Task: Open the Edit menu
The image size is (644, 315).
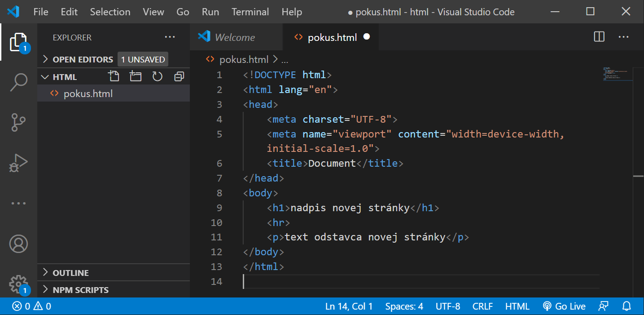Action: (x=69, y=12)
